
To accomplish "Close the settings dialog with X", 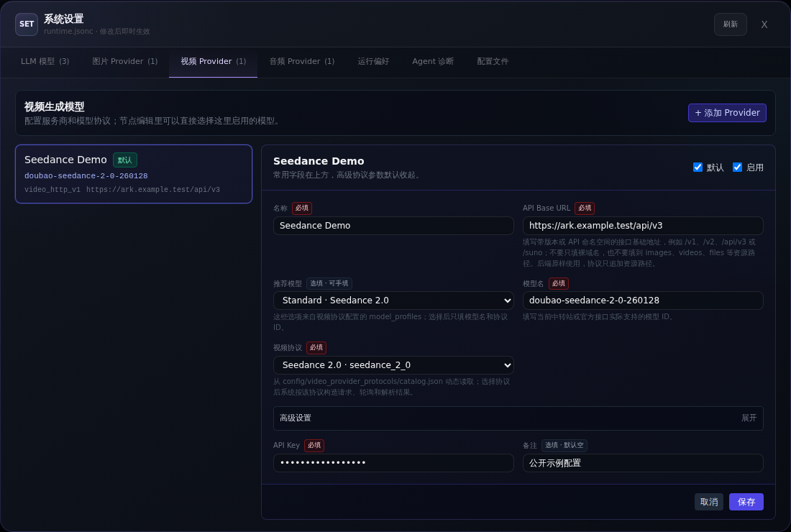I will coord(764,24).
